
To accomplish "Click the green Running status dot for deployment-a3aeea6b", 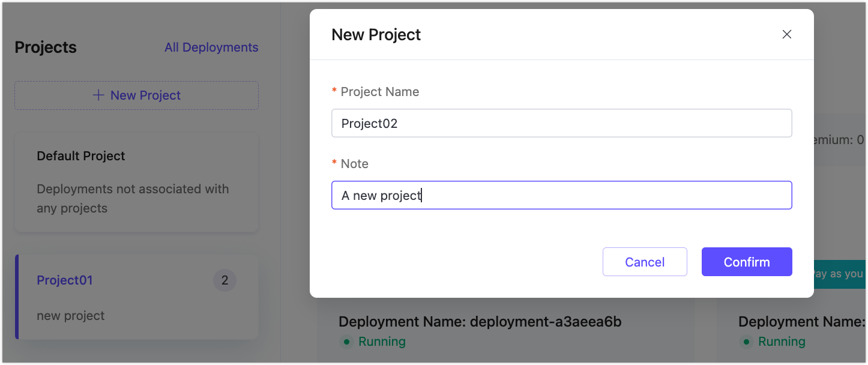I will 346,342.
